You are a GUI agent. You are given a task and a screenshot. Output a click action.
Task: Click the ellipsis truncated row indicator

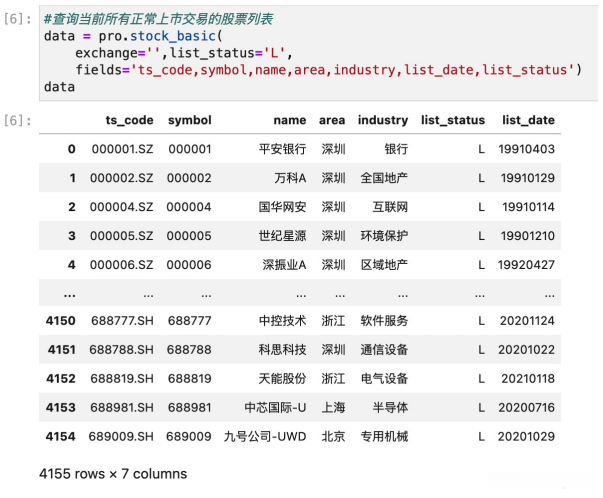(x=69, y=295)
